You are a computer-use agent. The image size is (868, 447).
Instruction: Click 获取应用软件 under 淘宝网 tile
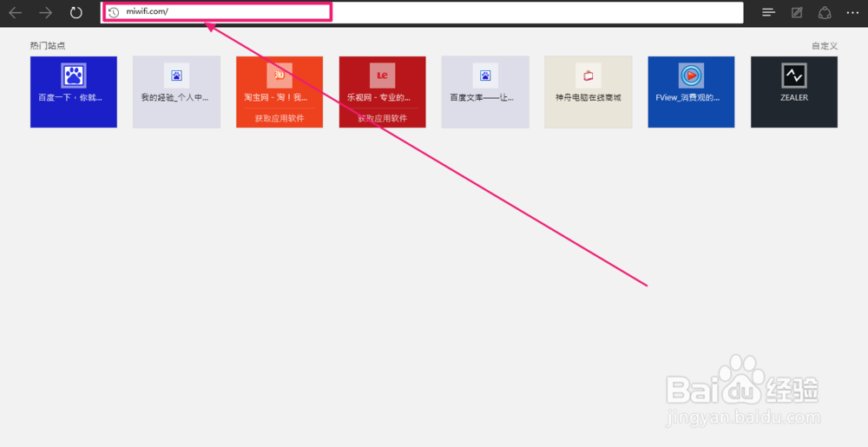coord(279,118)
